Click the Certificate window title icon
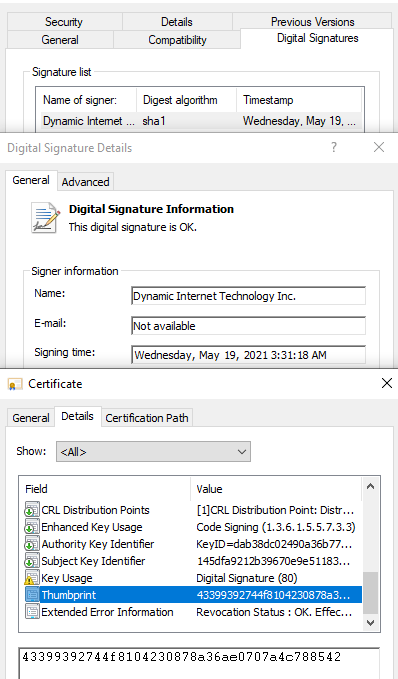 tap(15, 384)
